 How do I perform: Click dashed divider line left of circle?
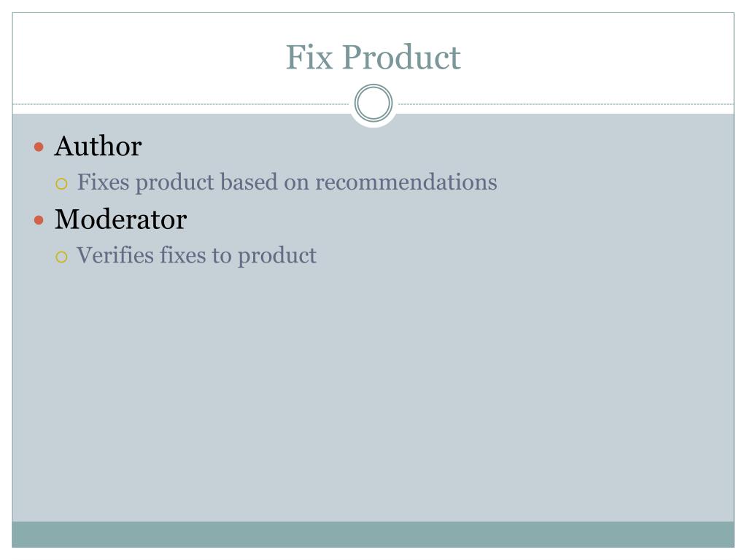(181, 104)
